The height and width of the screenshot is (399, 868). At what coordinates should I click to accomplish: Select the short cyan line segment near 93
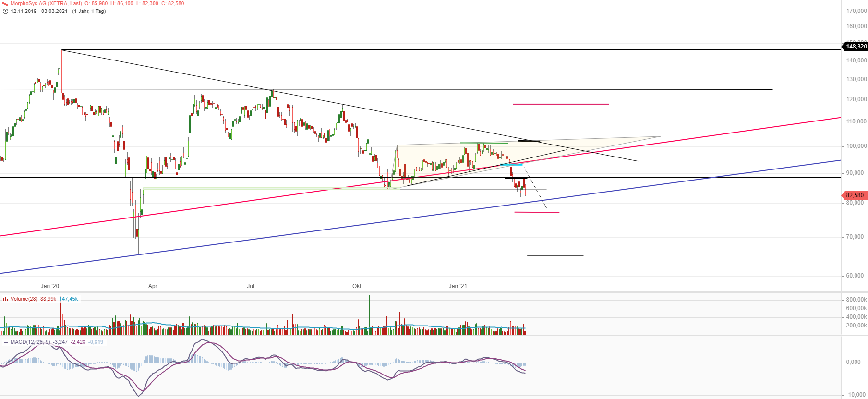click(511, 165)
